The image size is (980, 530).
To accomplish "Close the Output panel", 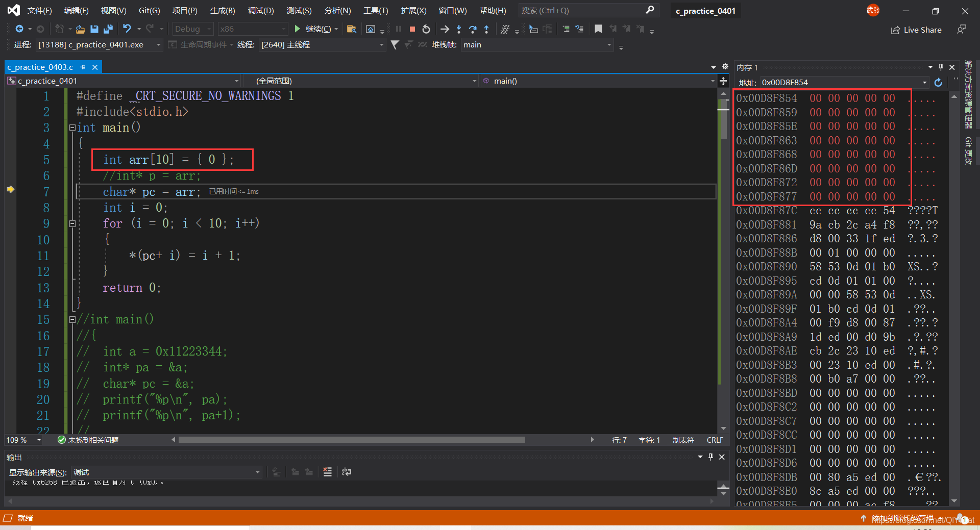I will 722,457.
